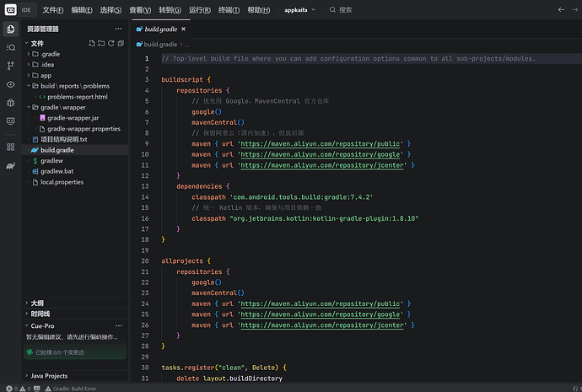Click the New Folder icon in explorer

pyautogui.click(x=100, y=43)
